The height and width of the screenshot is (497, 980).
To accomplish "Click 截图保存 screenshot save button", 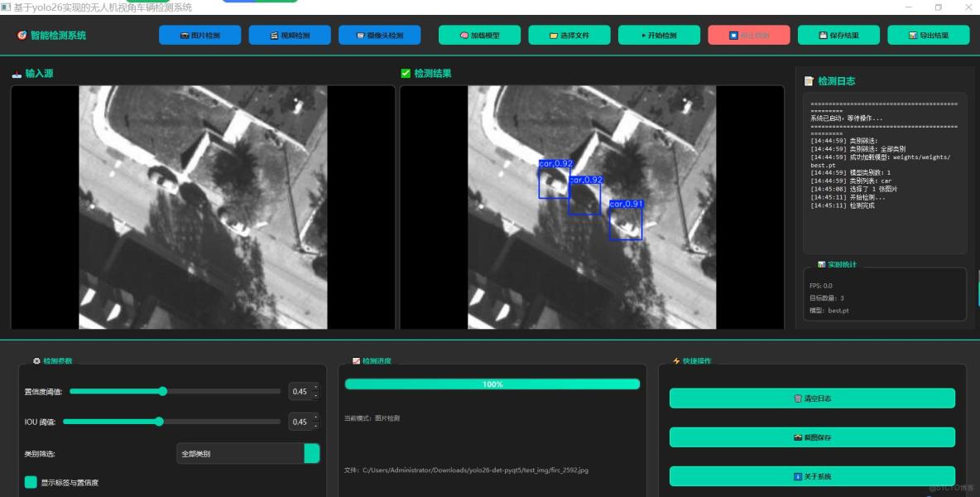I will [x=811, y=437].
